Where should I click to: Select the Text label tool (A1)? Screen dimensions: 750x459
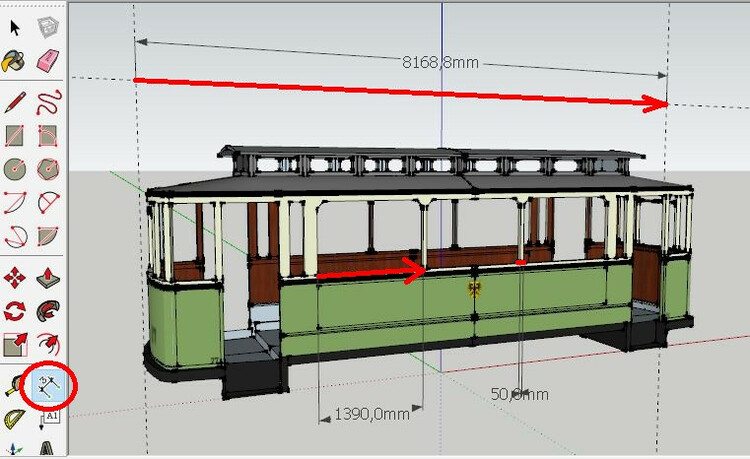[x=49, y=419]
